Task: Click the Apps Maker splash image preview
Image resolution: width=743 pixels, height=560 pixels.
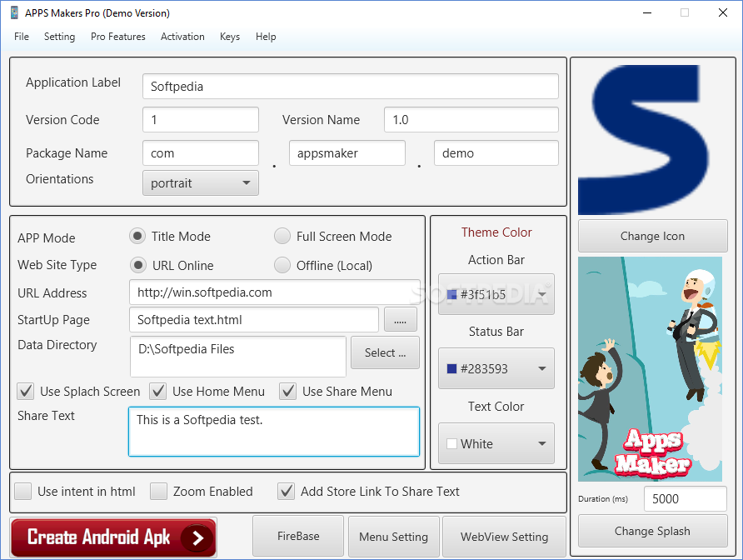Action: click(650, 369)
